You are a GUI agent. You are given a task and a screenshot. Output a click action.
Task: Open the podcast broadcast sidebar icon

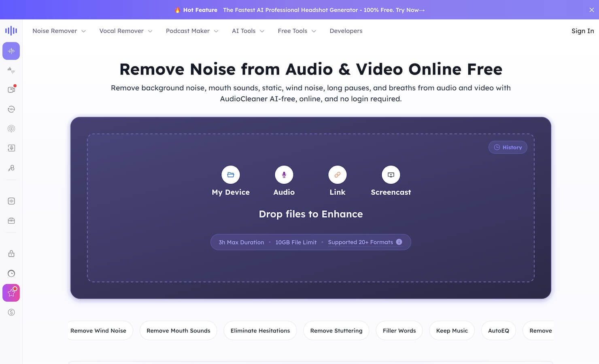(11, 129)
